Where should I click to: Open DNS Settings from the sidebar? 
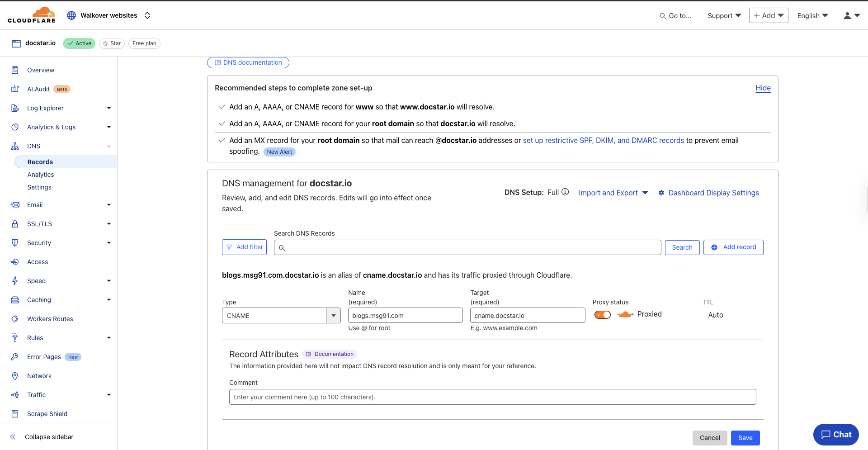pos(39,187)
